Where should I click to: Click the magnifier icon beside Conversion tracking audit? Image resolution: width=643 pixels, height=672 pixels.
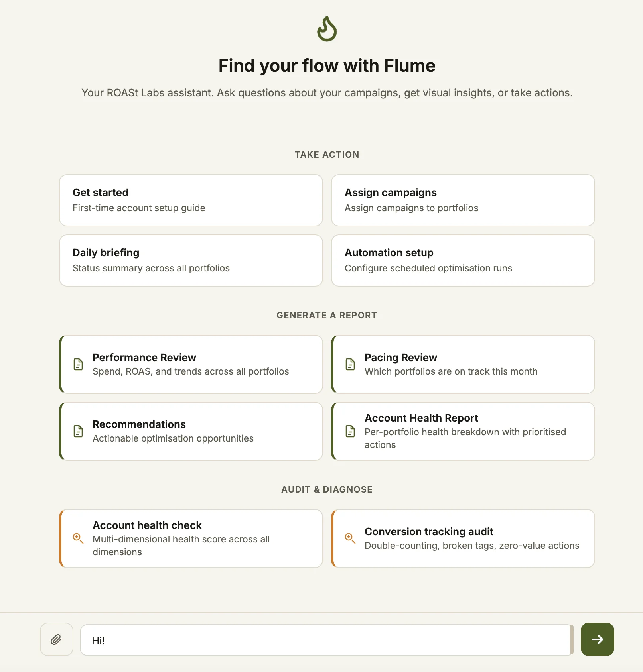350,538
